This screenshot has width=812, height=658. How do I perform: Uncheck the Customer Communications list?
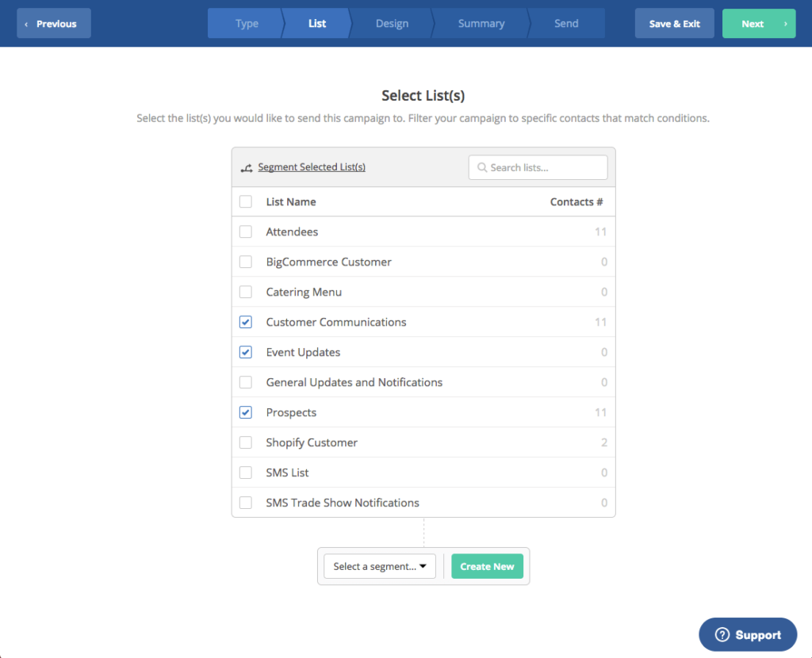click(x=246, y=322)
